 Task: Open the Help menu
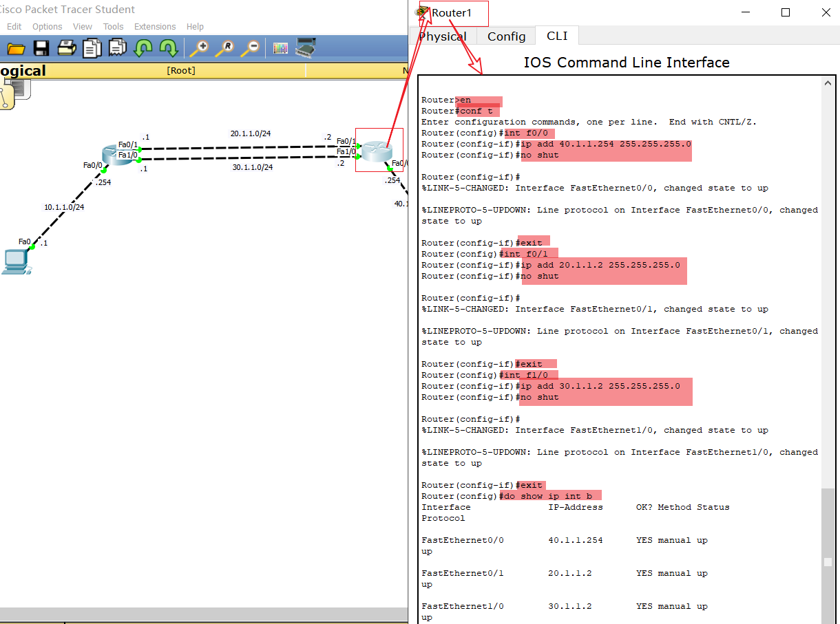tap(195, 26)
